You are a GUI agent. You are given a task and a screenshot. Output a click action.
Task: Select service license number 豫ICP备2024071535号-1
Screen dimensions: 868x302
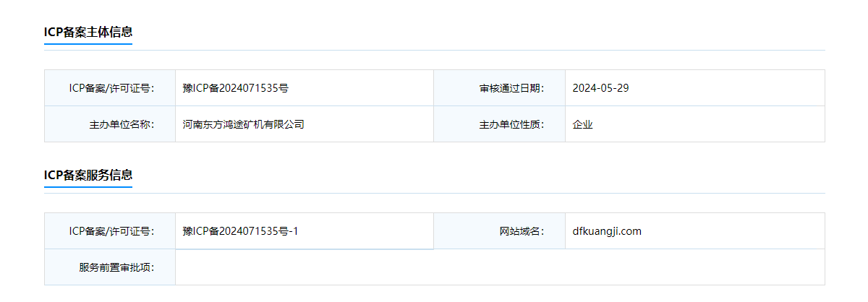241,231
